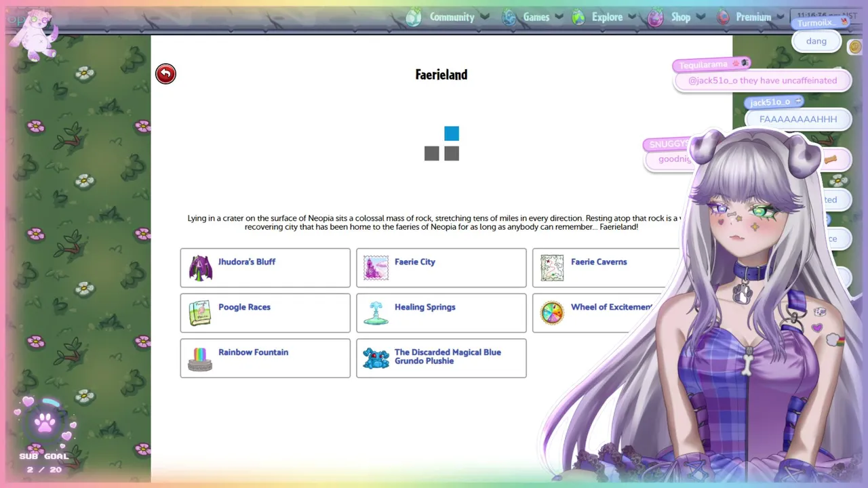Click the Rainbow Fountain icon
Viewport: 868px width, 488px height.
click(200, 359)
